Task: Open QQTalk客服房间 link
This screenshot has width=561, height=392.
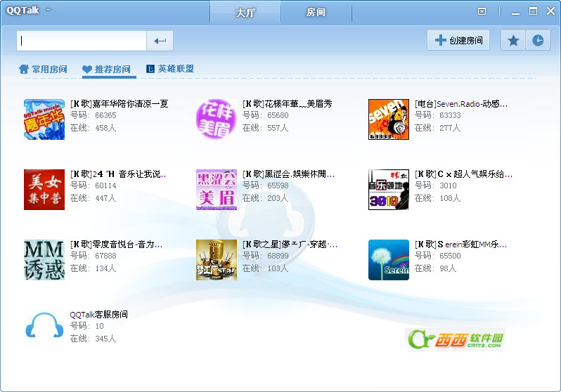Action: coord(98,315)
